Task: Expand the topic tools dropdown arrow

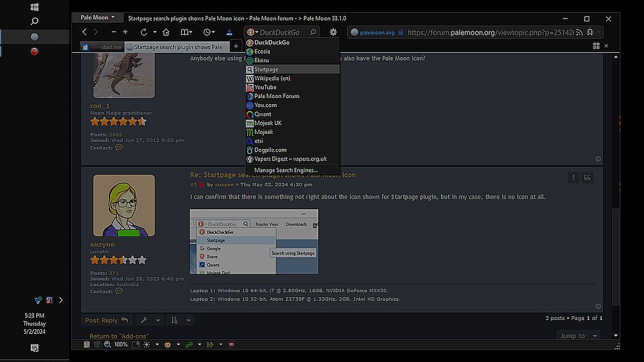Action: click(158, 320)
